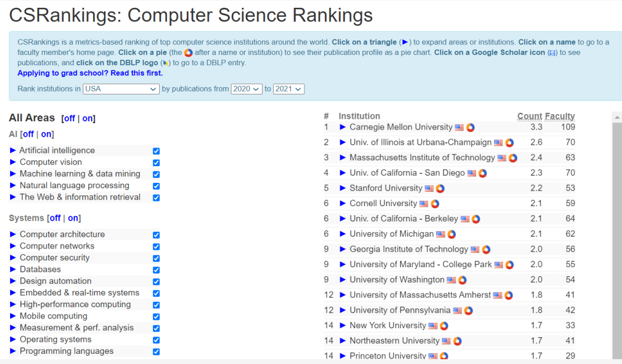Turn on all Systems areas

pyautogui.click(x=73, y=218)
